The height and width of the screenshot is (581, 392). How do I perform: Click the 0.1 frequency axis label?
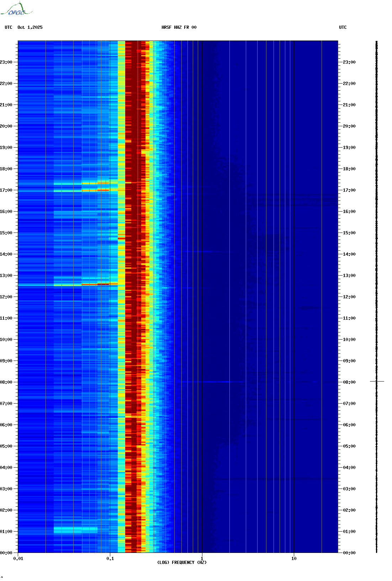point(110,559)
